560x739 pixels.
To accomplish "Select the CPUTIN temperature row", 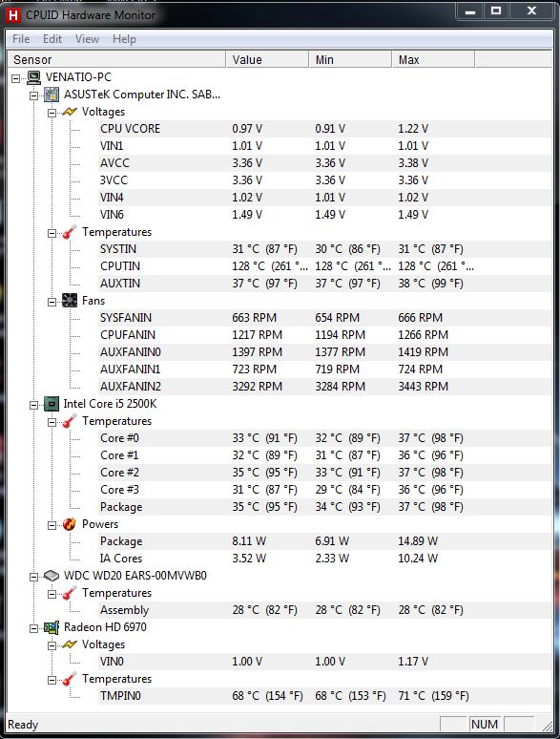I will pyautogui.click(x=325, y=266).
